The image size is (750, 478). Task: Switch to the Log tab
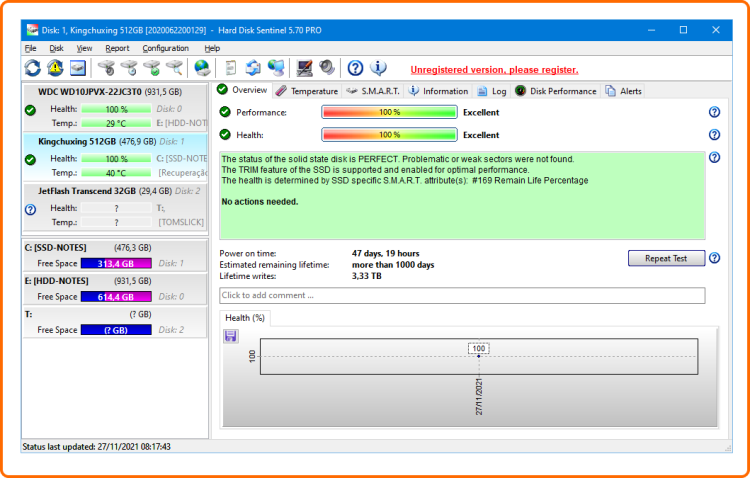pos(492,91)
